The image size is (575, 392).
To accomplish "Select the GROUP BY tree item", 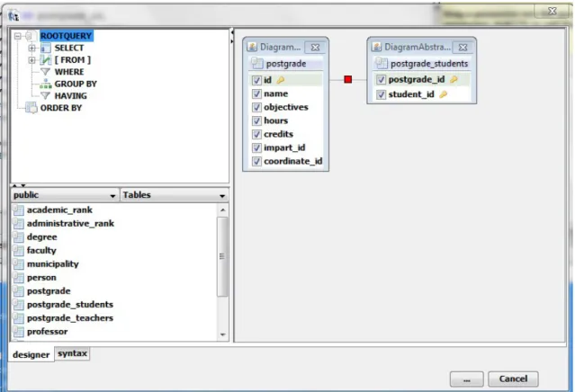I will tap(76, 84).
